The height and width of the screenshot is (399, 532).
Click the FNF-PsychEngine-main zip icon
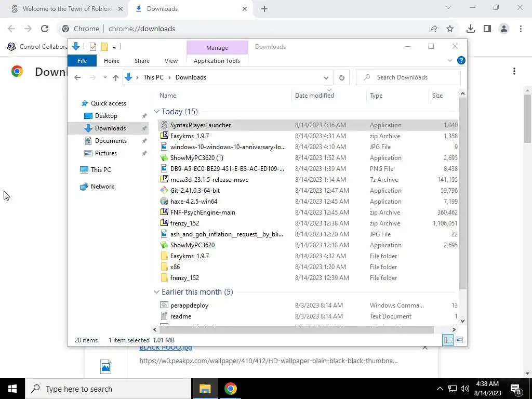point(164,212)
